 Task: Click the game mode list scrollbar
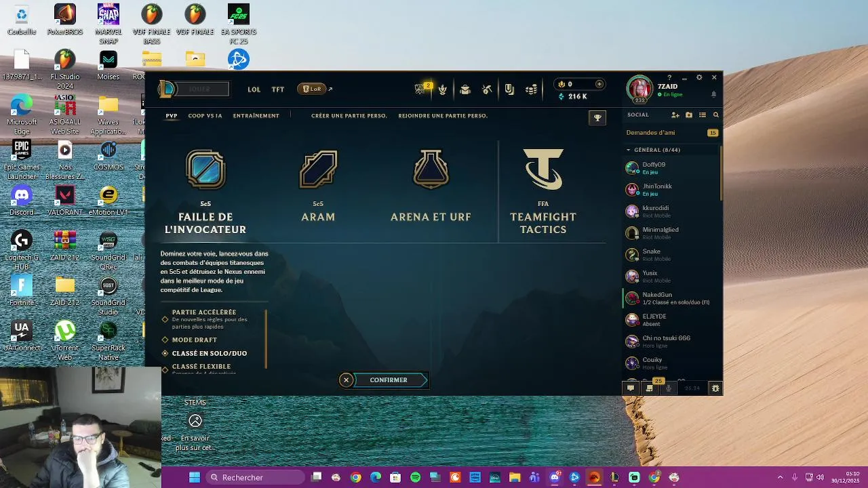266,339
